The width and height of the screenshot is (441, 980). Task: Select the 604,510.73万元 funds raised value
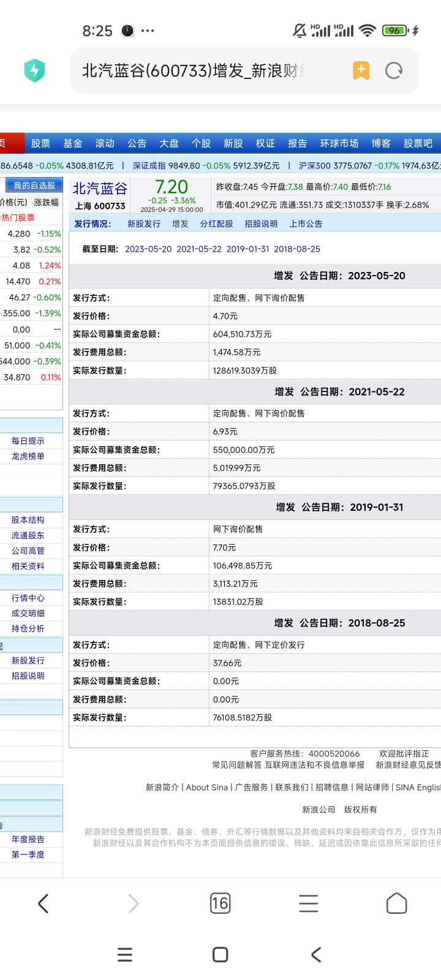[242, 334]
